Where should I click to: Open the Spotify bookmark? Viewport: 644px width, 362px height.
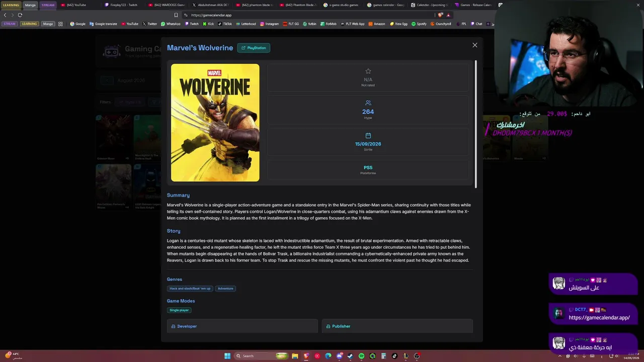(419, 24)
